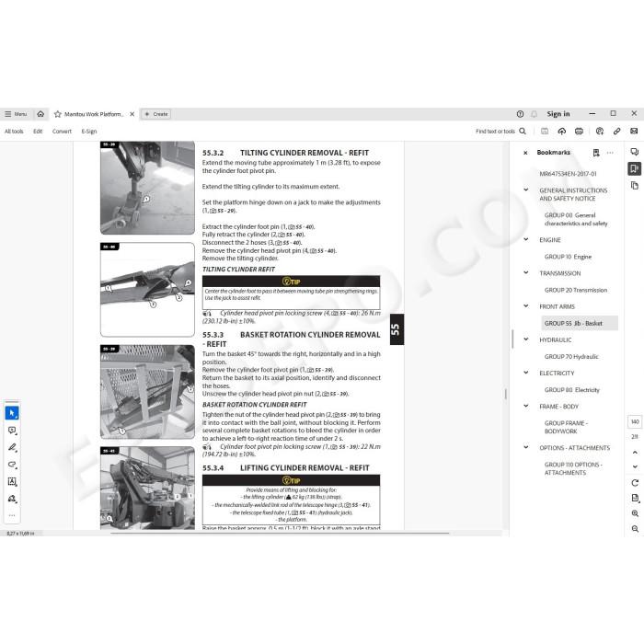Choose the add comment tool
This screenshot has width=644, height=644.
[12, 431]
